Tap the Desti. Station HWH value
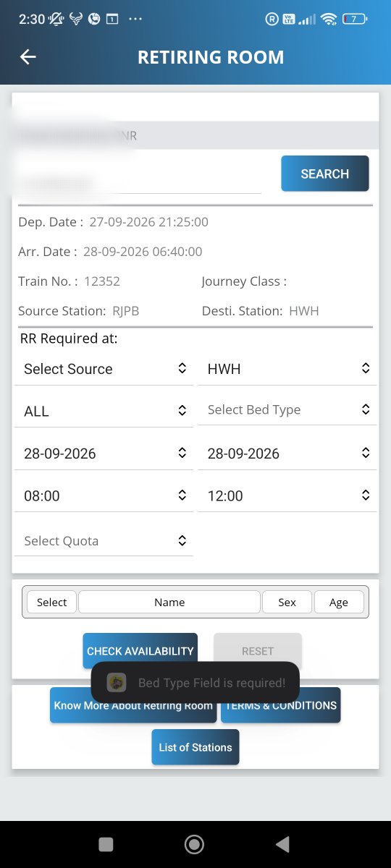The image size is (391, 868). [304, 311]
